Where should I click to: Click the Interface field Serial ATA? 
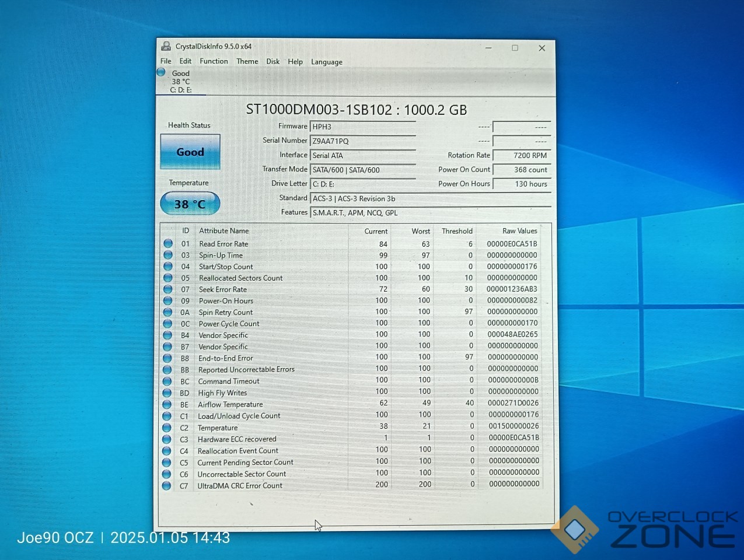click(x=362, y=156)
